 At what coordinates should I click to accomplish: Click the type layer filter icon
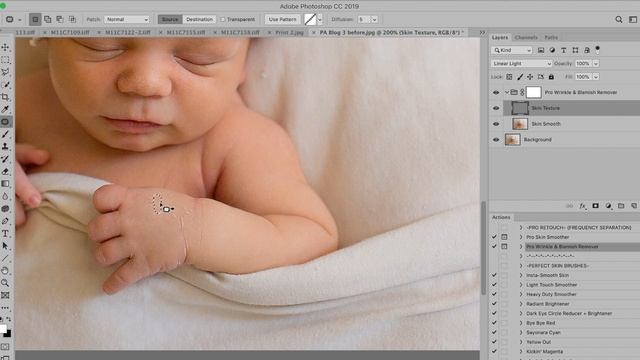tap(564, 50)
